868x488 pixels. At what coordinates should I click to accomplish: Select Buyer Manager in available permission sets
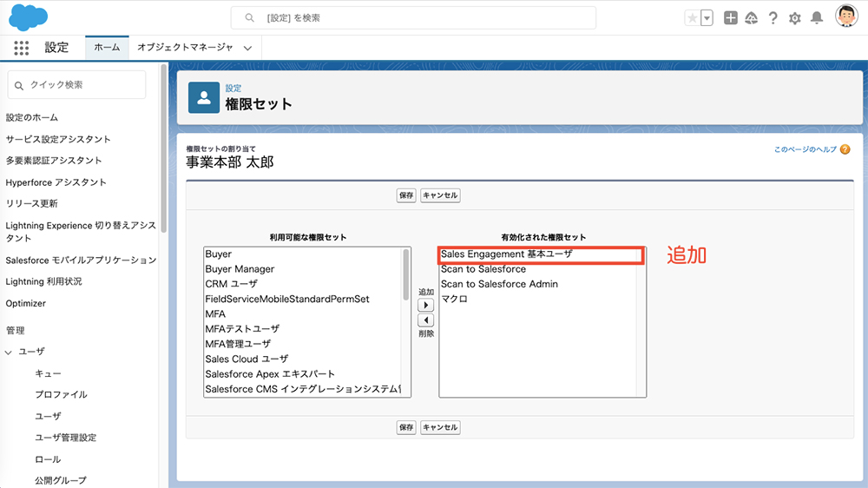point(240,269)
